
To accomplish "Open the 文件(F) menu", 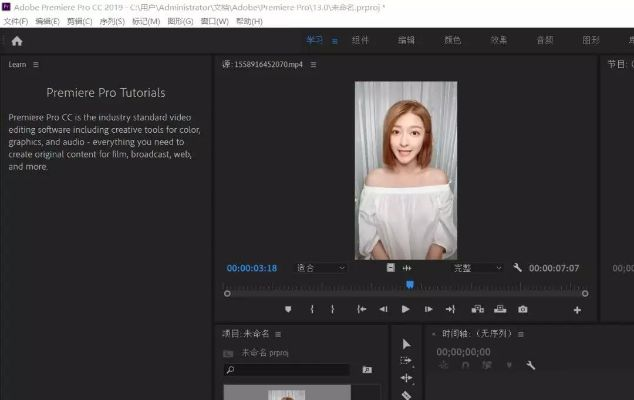I will click(x=16, y=21).
